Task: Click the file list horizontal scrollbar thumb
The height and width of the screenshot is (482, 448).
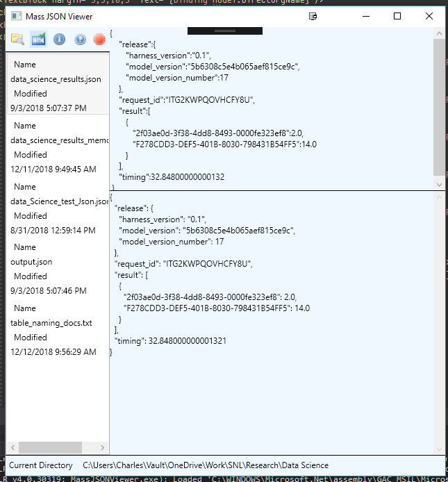Action: pos(51,447)
